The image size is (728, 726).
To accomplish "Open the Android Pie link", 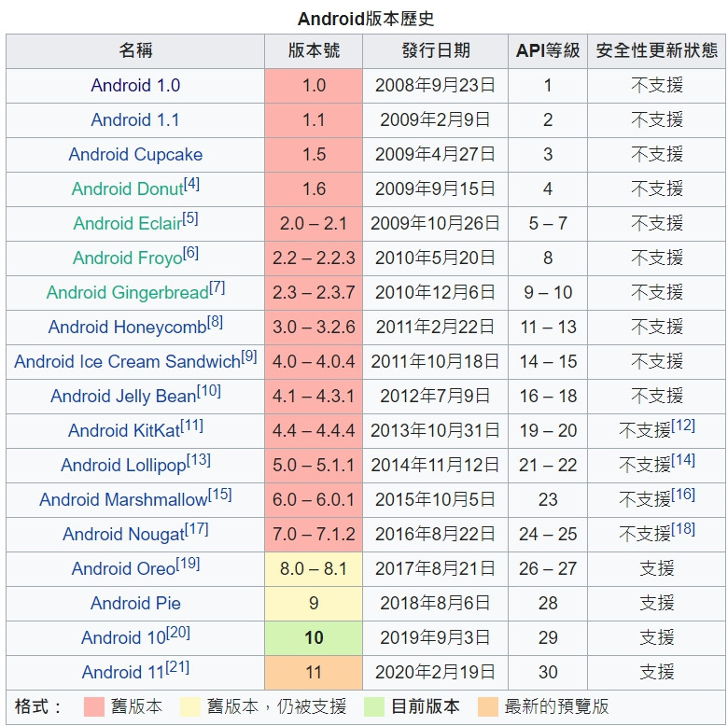I will 135,604.
